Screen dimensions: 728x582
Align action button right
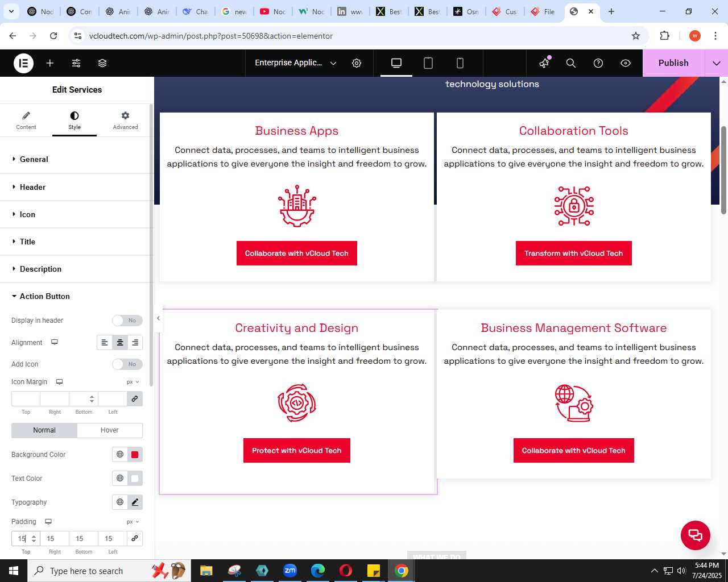point(135,343)
